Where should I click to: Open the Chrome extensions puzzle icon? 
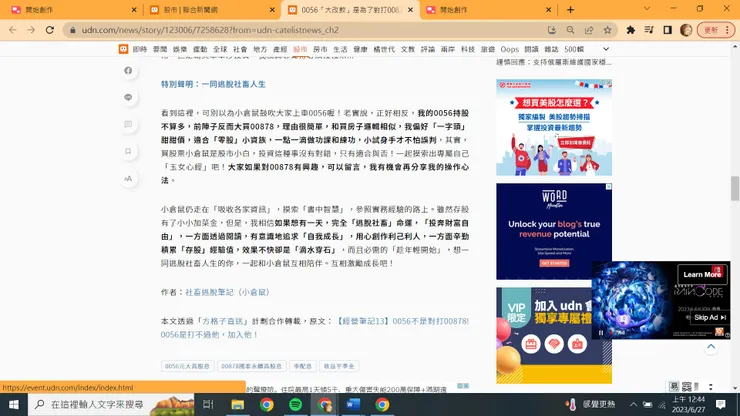[x=631, y=30]
